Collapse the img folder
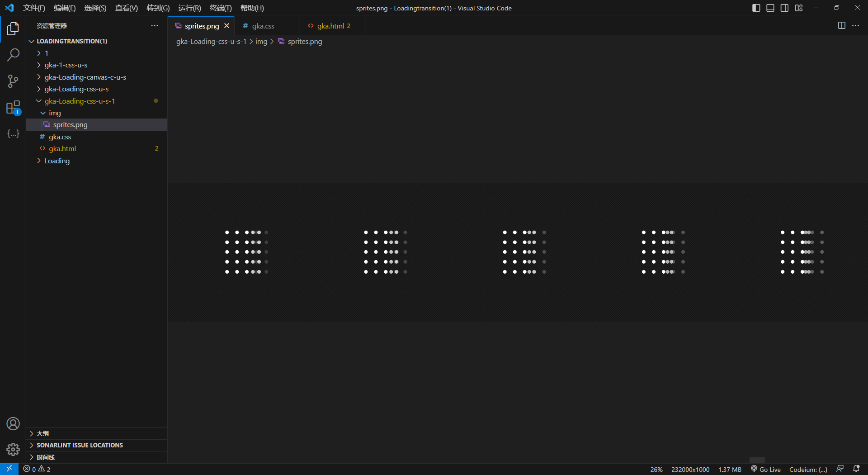 pyautogui.click(x=55, y=113)
